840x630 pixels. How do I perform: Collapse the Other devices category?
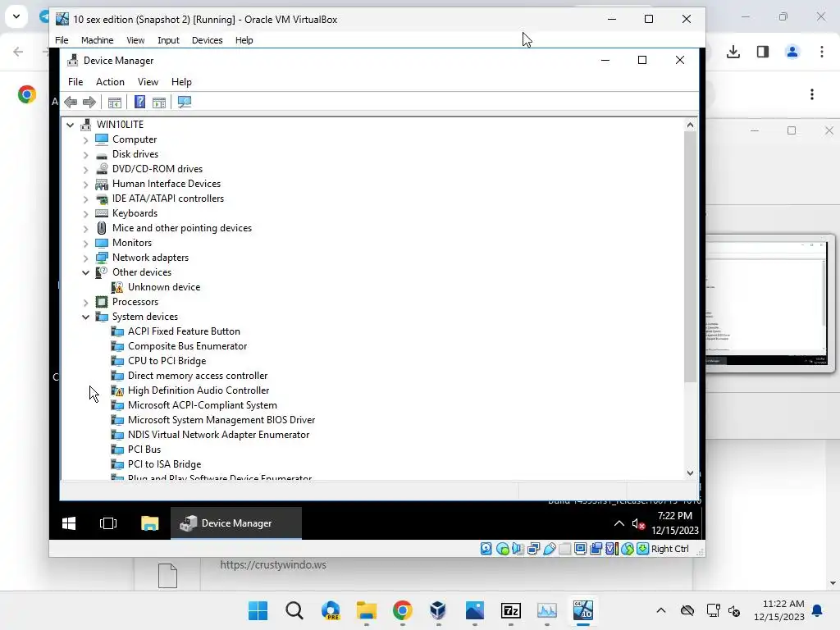(85, 272)
